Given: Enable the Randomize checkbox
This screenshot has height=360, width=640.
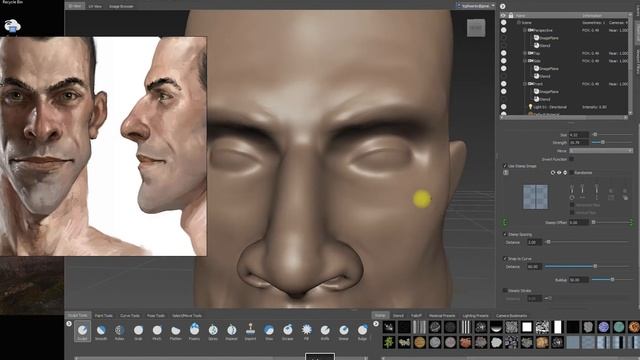Looking at the screenshot, I should point(571,173).
